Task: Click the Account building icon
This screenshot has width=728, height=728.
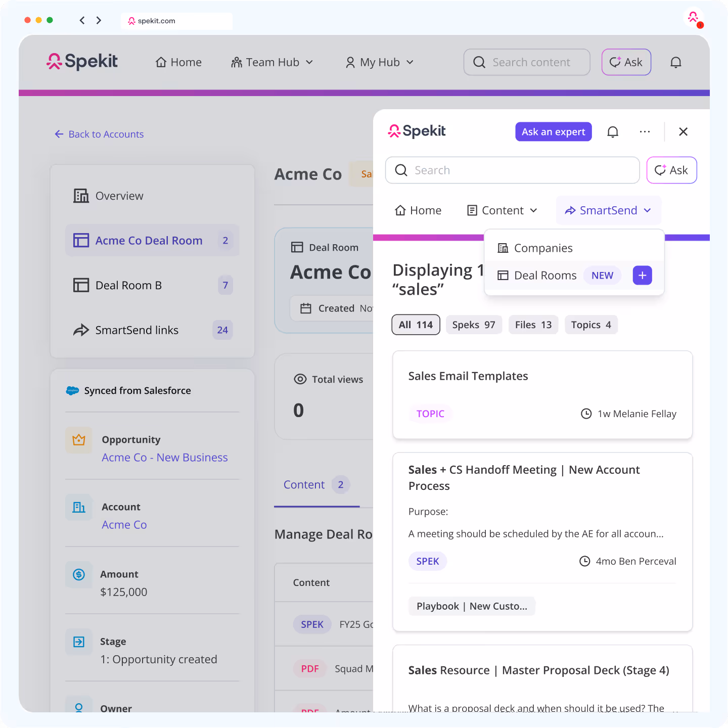Action: (x=79, y=507)
